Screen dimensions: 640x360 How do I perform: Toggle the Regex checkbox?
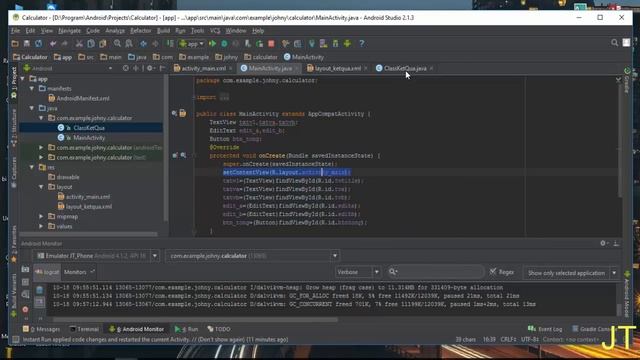493,271
